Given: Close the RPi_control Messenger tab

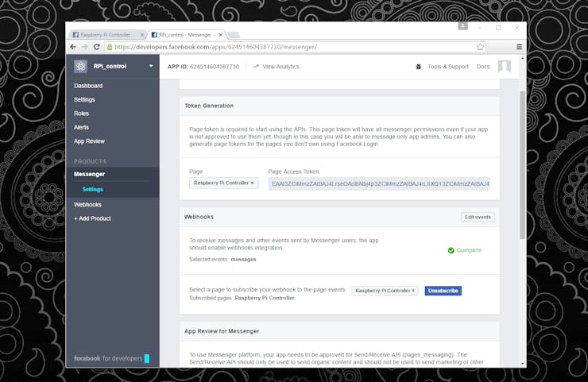Looking at the screenshot, I should click(x=221, y=35).
